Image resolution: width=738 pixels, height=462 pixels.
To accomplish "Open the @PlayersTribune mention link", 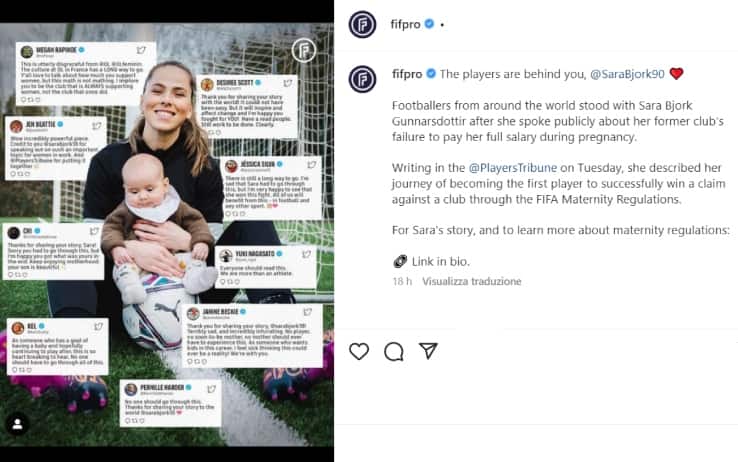I will [513, 167].
